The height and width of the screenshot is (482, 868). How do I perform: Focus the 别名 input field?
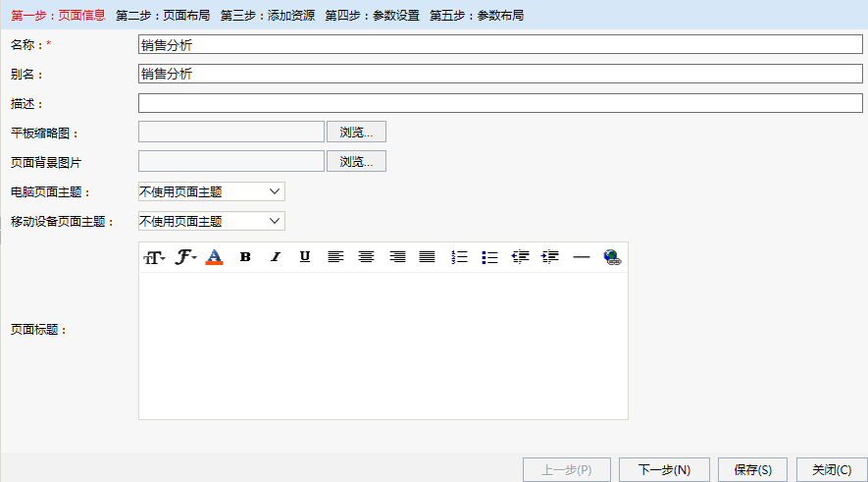point(500,74)
